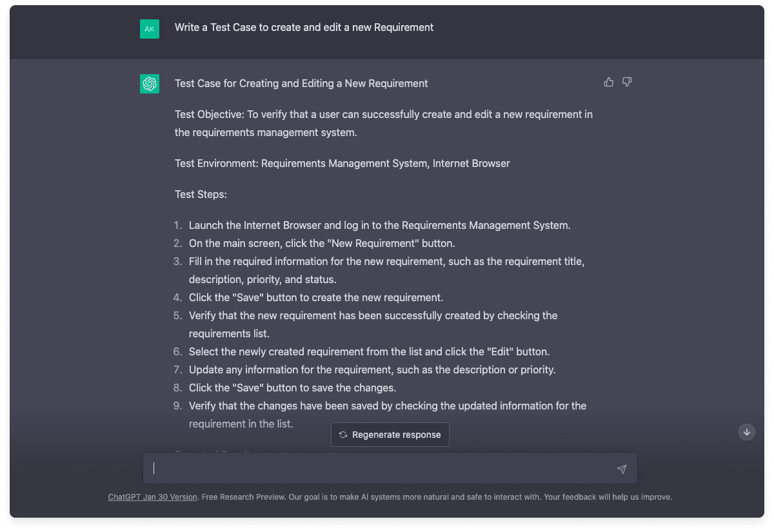The height and width of the screenshot is (532, 774).
Task: Focus the chat message input field
Action: coord(381,469)
